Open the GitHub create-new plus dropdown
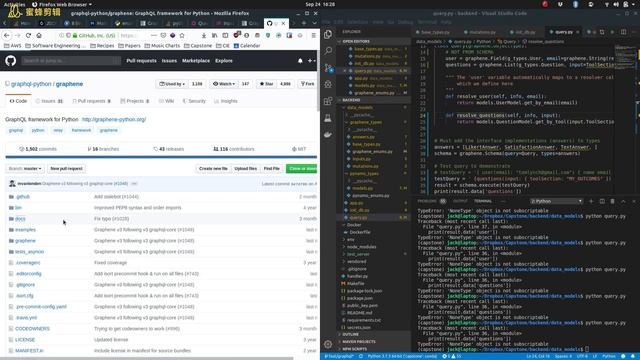 311,61
